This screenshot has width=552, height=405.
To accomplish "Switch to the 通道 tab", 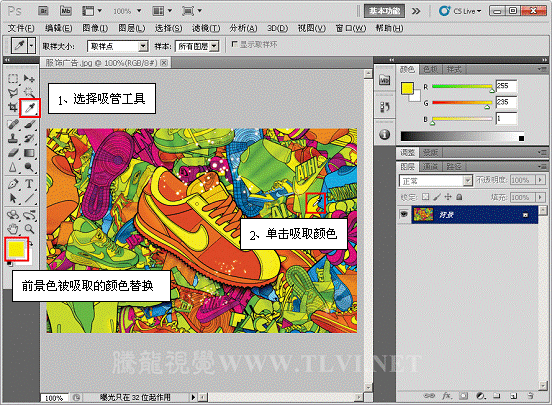I will 430,166.
